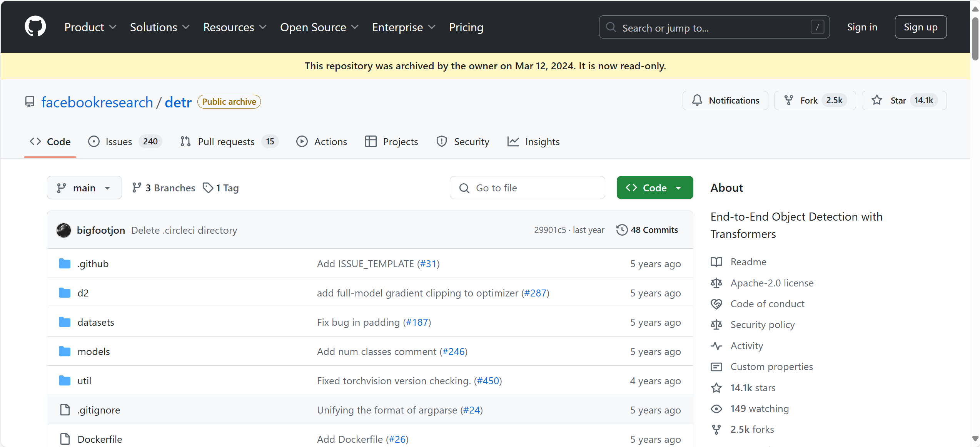Open the 48 Commits history link
Image resolution: width=980 pixels, height=447 pixels.
click(x=647, y=230)
